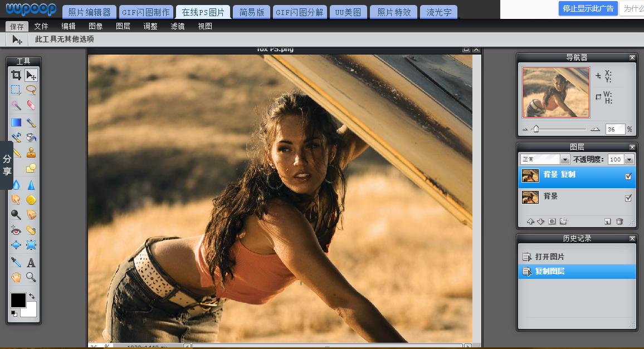Viewport: 644px width, 349px height.
Task: Choose the Eraser tool
Action: click(x=31, y=105)
